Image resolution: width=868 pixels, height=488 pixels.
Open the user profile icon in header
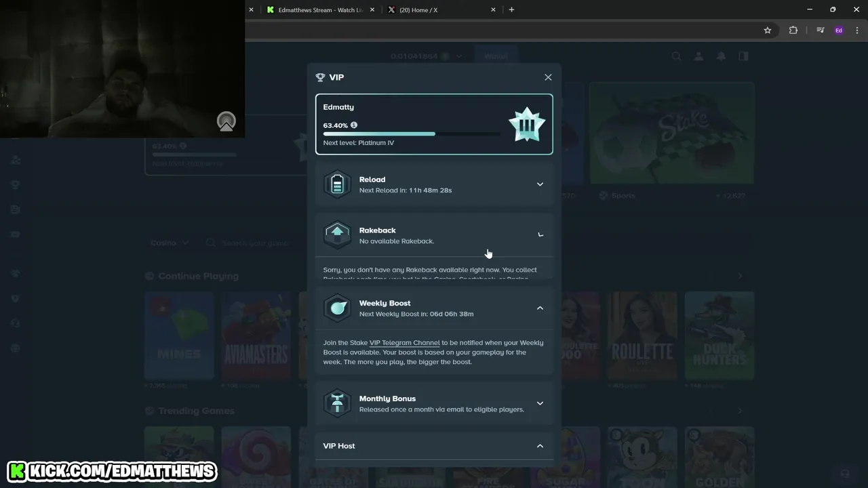(698, 57)
